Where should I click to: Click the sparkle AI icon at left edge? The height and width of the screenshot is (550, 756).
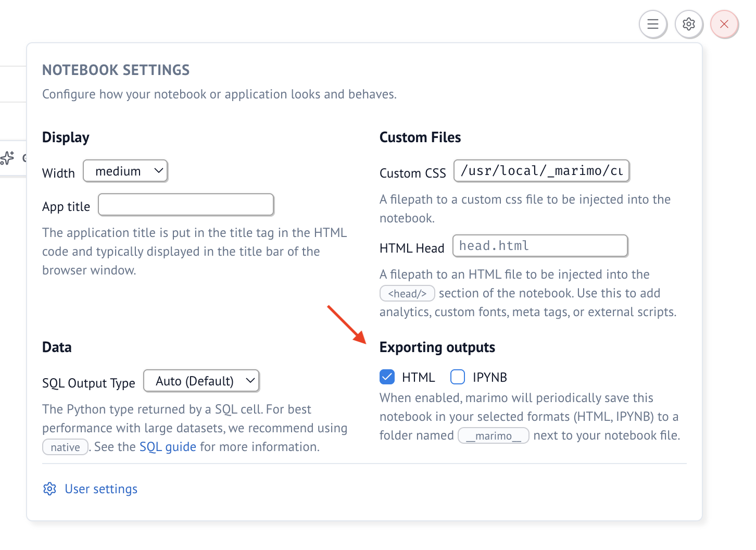pos(7,158)
